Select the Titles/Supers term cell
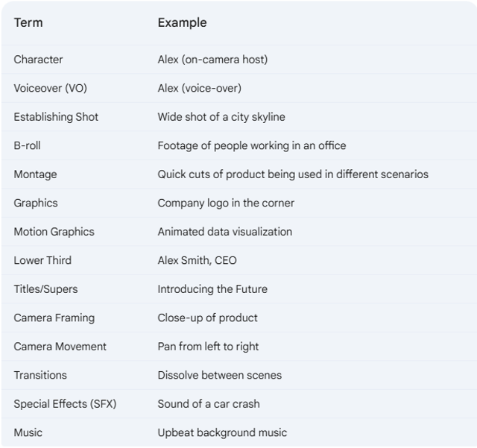This screenshot has height=448, width=477. click(x=45, y=289)
